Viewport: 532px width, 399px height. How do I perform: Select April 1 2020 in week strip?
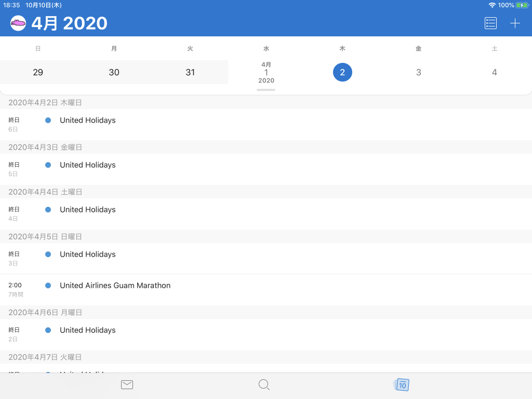(x=266, y=72)
